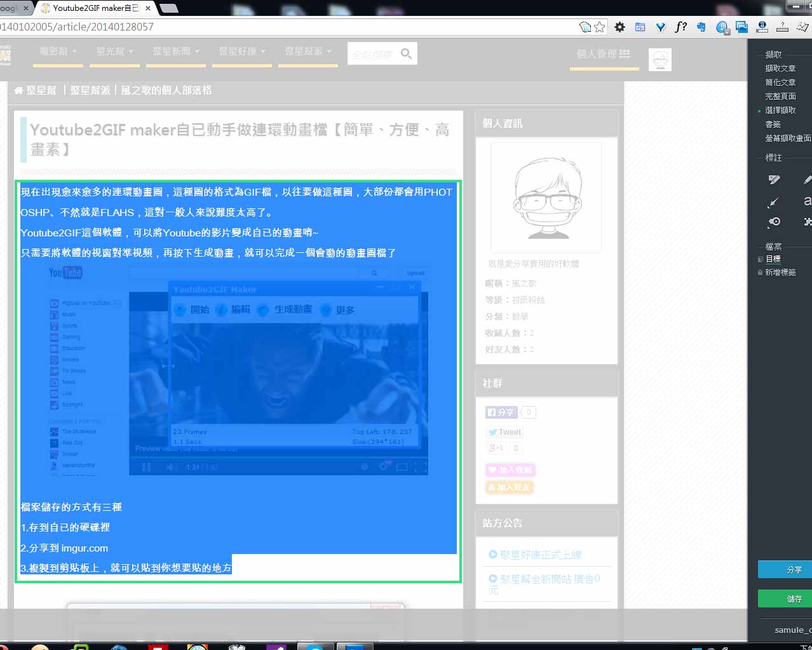This screenshot has width=812, height=650.
Task: Choose 擷取文章 clip mode
Action: pos(780,69)
